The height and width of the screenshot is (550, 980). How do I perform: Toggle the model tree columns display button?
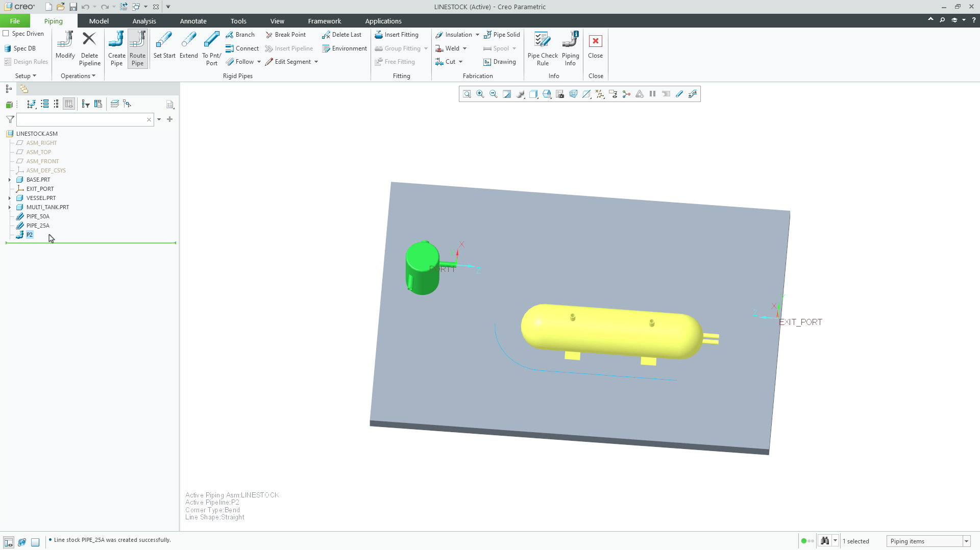pos(69,104)
